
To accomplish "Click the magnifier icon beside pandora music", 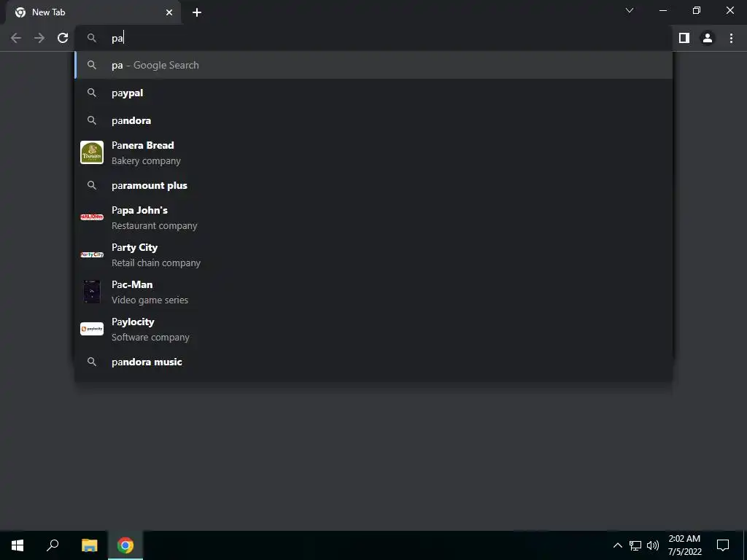I will click(x=92, y=362).
